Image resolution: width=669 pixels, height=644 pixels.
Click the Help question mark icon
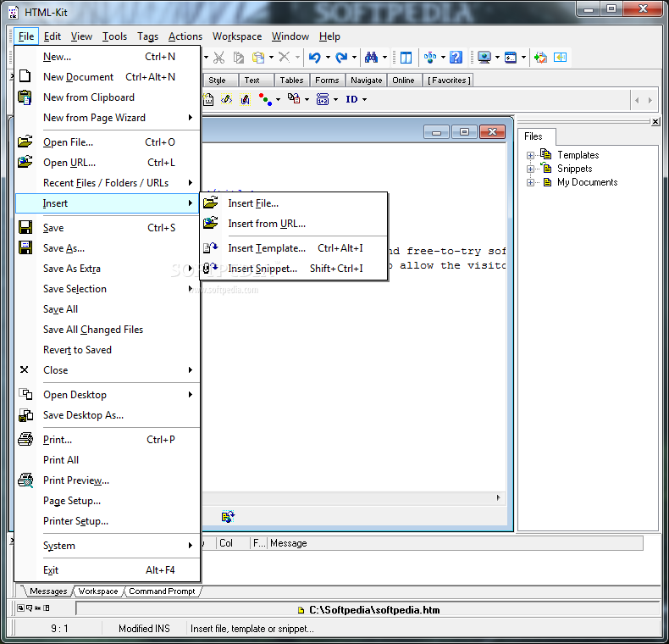[x=456, y=58]
